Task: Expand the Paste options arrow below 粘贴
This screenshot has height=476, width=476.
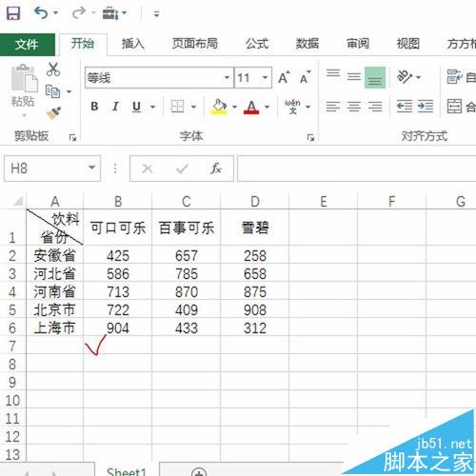Action: pyautogui.click(x=24, y=116)
